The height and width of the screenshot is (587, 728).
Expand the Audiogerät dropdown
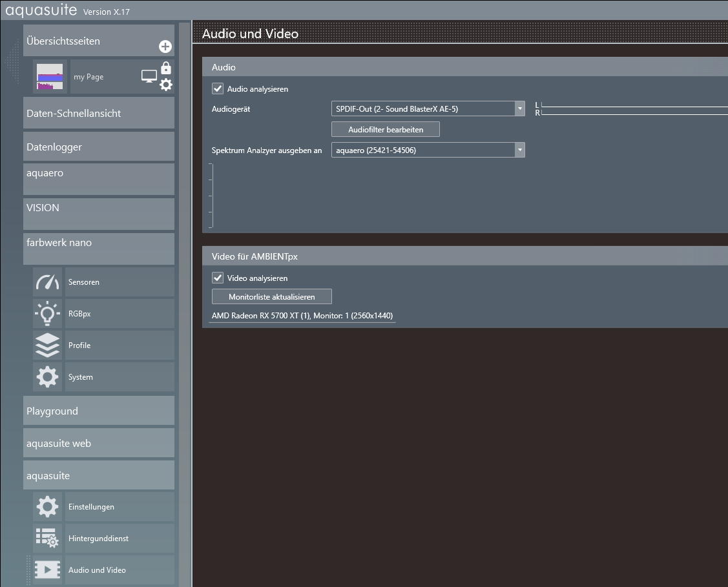tap(520, 109)
